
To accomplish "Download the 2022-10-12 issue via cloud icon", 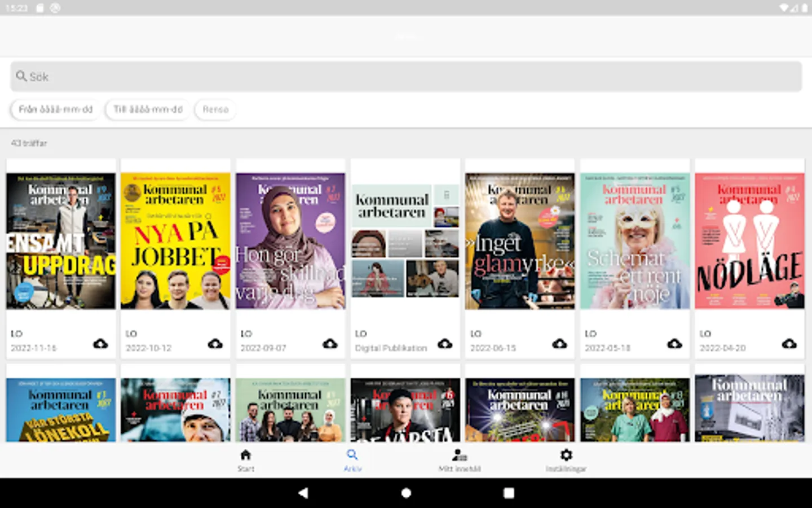I will (x=215, y=344).
